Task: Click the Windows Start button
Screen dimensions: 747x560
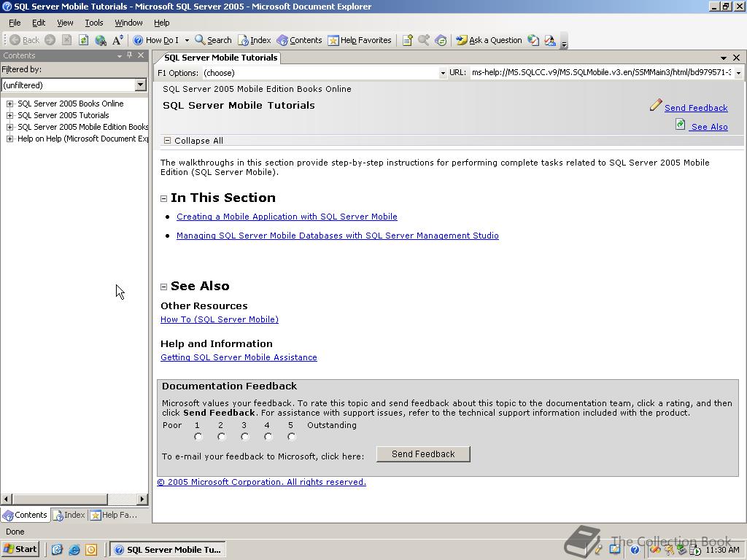Action: tap(20, 549)
